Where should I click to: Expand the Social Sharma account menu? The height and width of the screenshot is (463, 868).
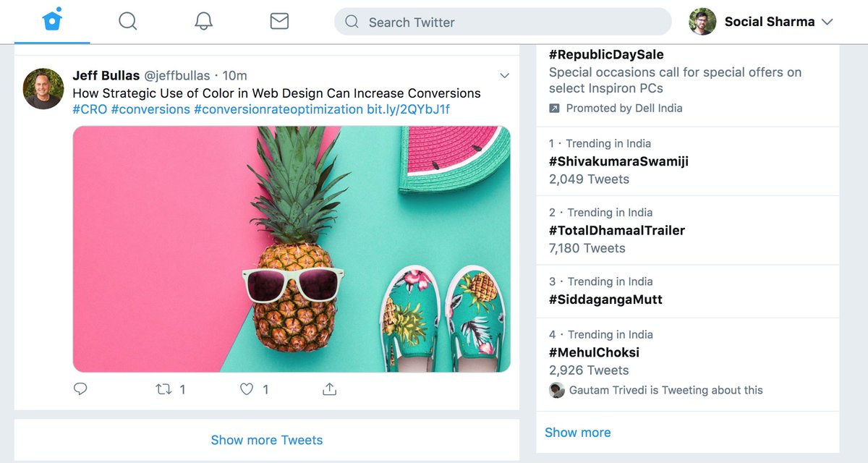point(827,22)
